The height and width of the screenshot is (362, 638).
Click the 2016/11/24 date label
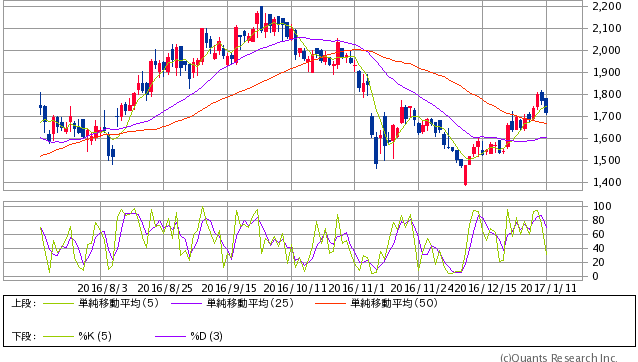[x=423, y=288]
